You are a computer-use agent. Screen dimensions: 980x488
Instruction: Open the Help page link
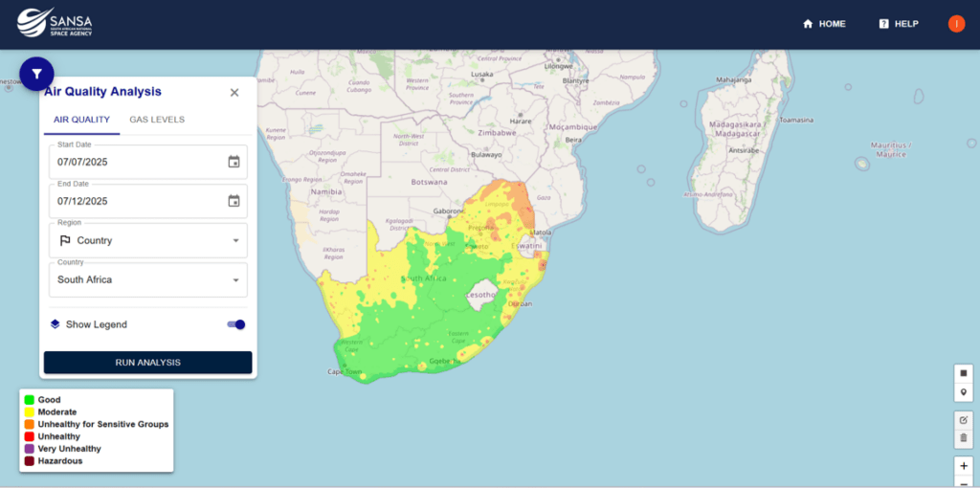[898, 24]
